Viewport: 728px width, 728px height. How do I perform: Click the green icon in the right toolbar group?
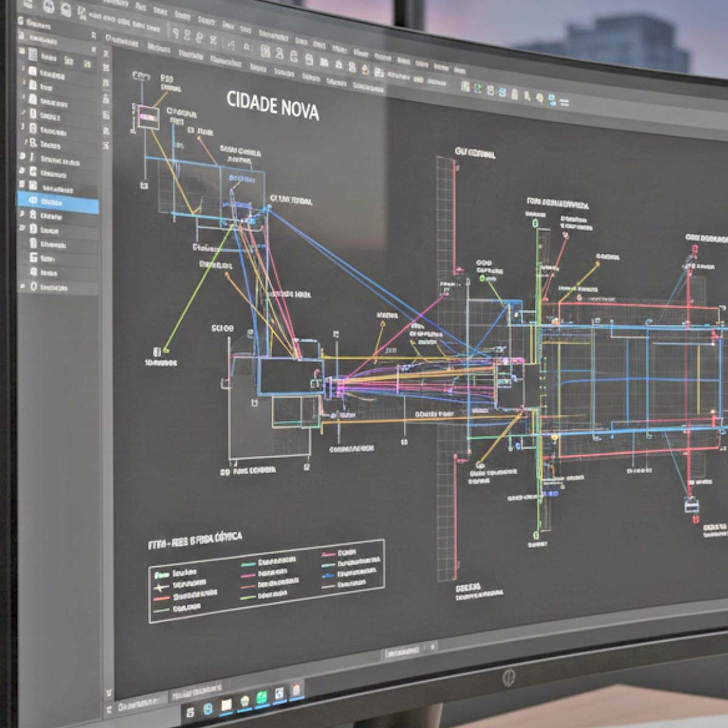[477, 89]
